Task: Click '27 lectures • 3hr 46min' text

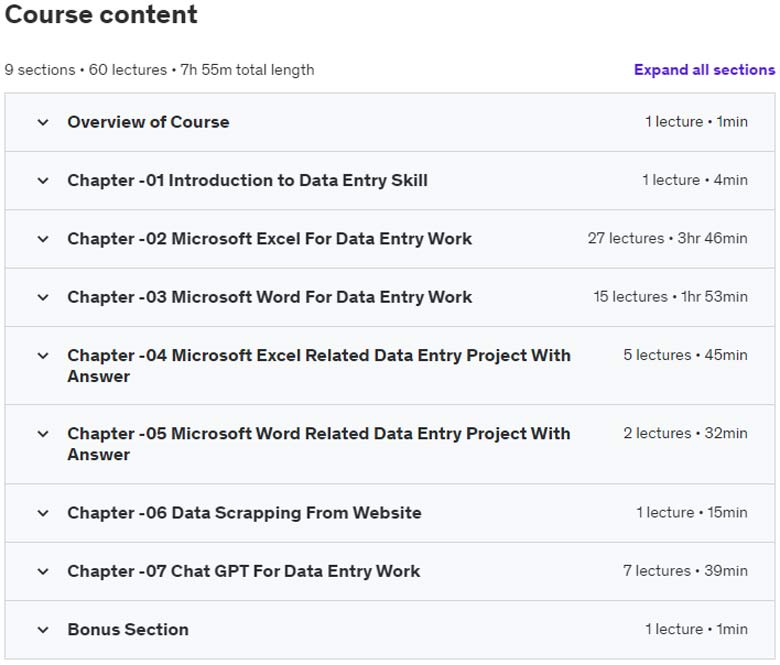Action: [x=668, y=238]
